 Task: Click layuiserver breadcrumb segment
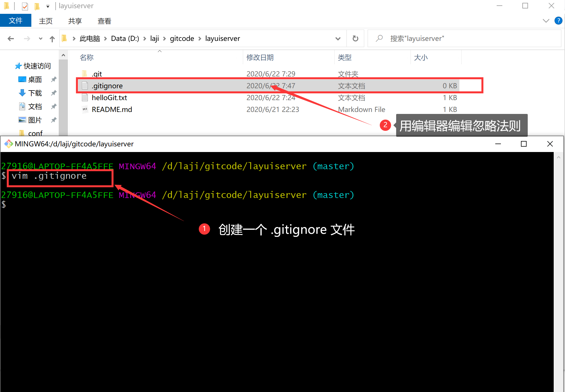point(222,38)
